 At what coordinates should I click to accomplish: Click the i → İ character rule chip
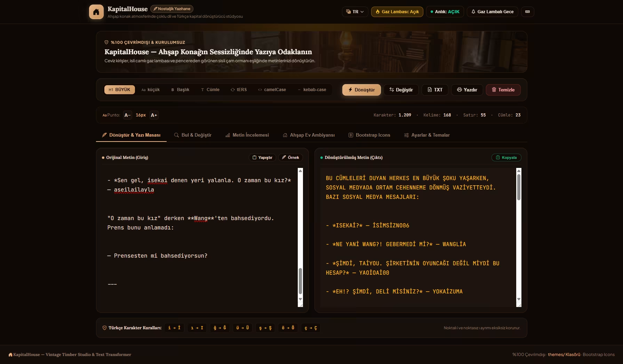(174, 328)
